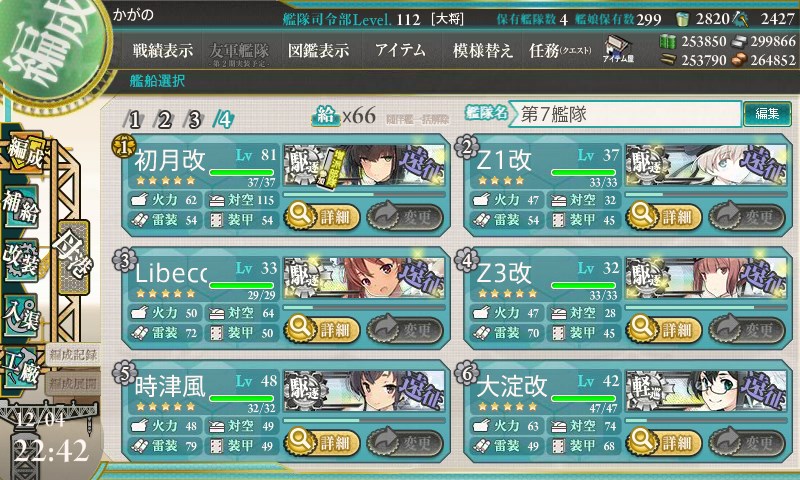Viewport: 800px width, 480px height.
Task: Open the 工廠 factory sidebar icon
Action: coord(21,368)
